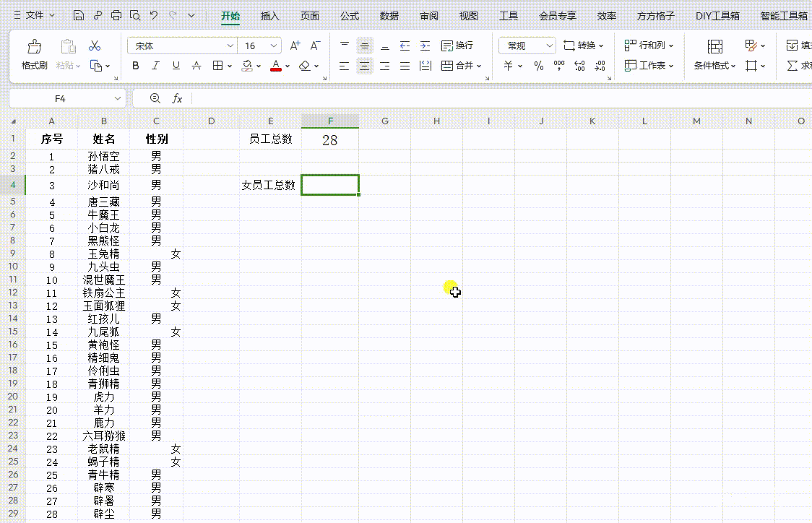The height and width of the screenshot is (523, 812).
Task: Click the fx insert function icon
Action: point(177,98)
